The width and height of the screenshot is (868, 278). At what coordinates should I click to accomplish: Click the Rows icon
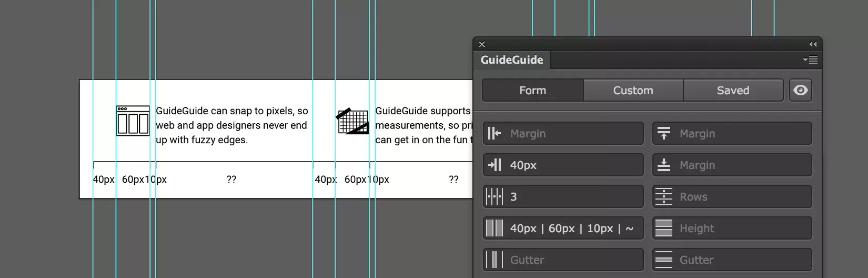coord(664,196)
